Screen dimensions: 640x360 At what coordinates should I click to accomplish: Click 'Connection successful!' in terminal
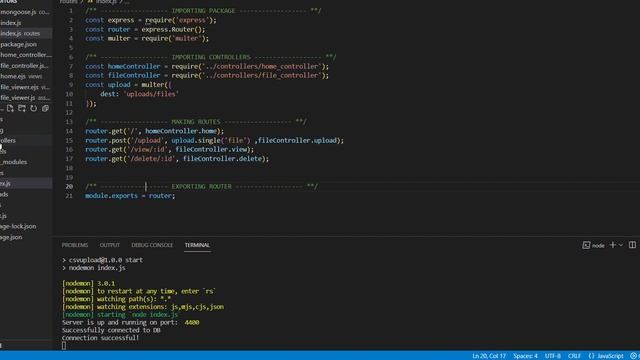(100, 338)
